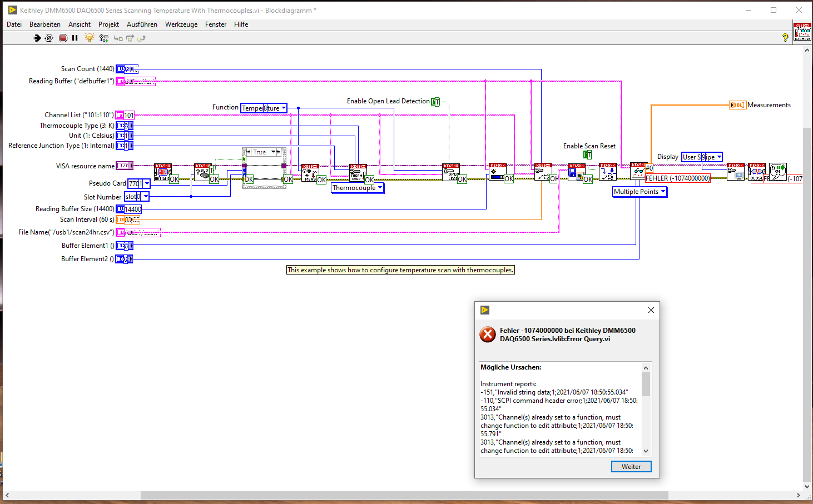Image resolution: width=813 pixels, height=504 pixels.
Task: Click the VISA resource name constant
Action: coord(123,166)
